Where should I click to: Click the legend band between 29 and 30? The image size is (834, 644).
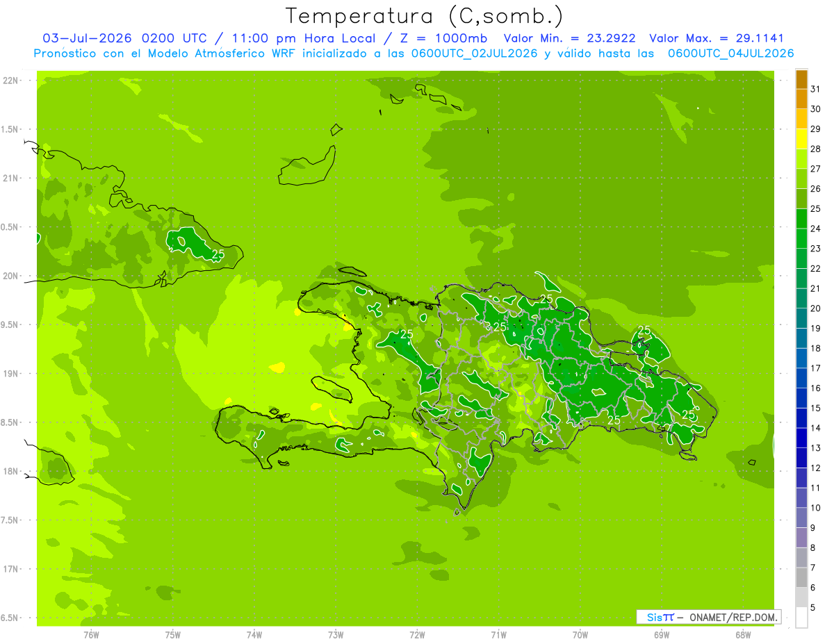(801, 119)
